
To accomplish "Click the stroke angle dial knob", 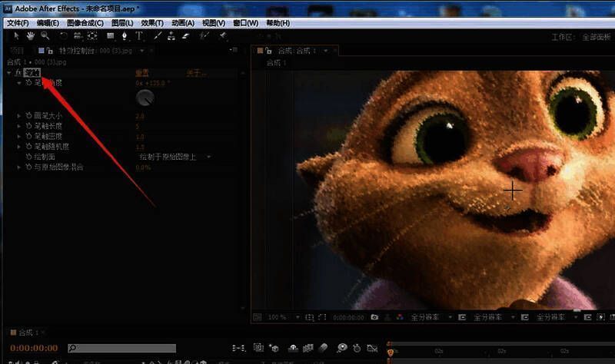I will click(x=145, y=98).
